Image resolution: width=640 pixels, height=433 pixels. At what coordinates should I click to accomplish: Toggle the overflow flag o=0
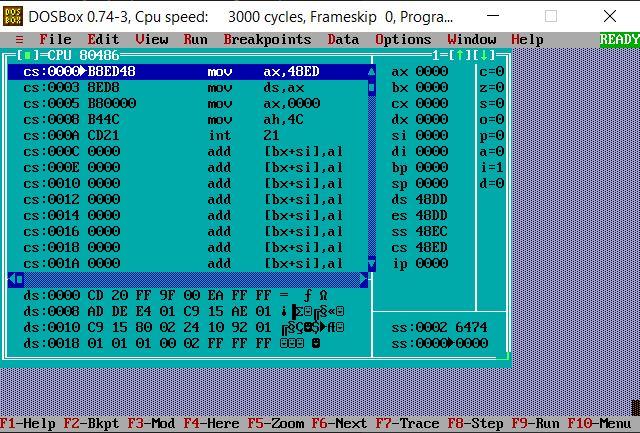click(492, 120)
